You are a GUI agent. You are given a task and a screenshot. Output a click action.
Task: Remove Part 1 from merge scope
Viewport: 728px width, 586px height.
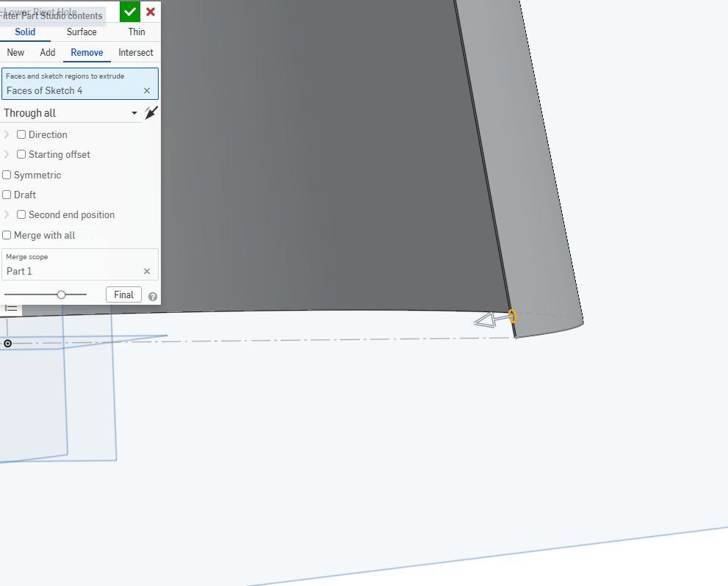pos(147,272)
